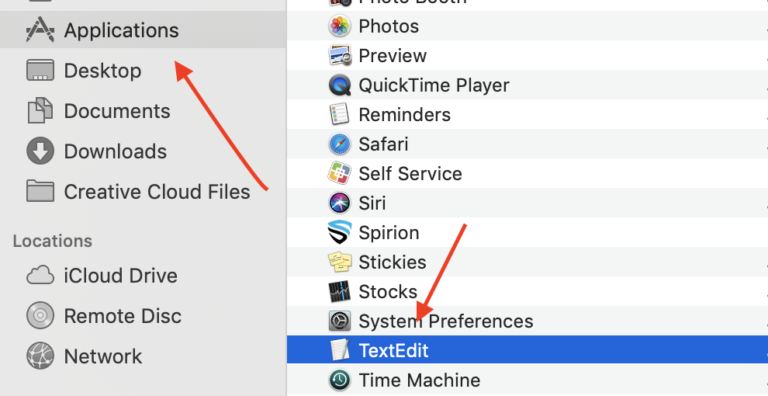Open the Photos app icon
The image size is (768, 396).
coord(339,26)
